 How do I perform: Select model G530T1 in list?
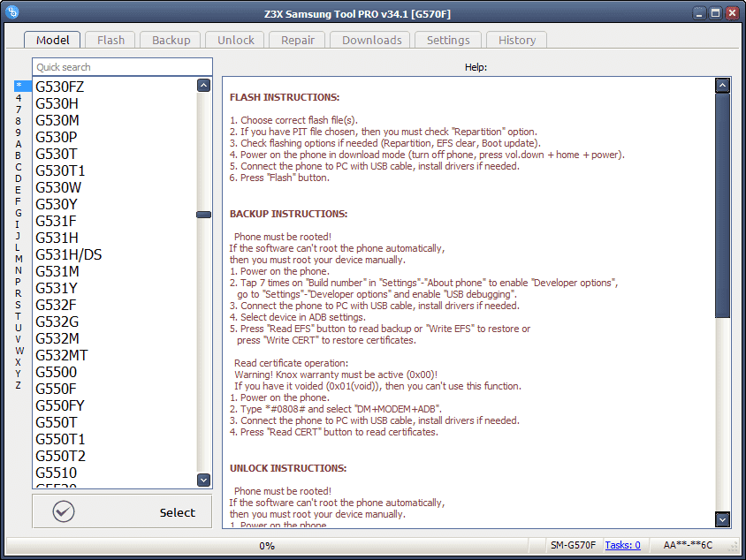60,170
